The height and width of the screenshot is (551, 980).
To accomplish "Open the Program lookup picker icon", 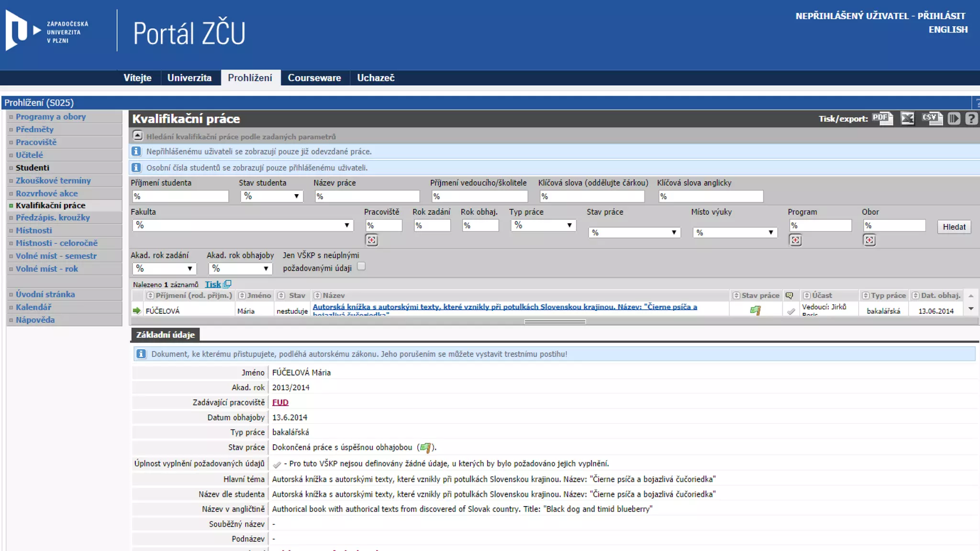I will [x=795, y=240].
